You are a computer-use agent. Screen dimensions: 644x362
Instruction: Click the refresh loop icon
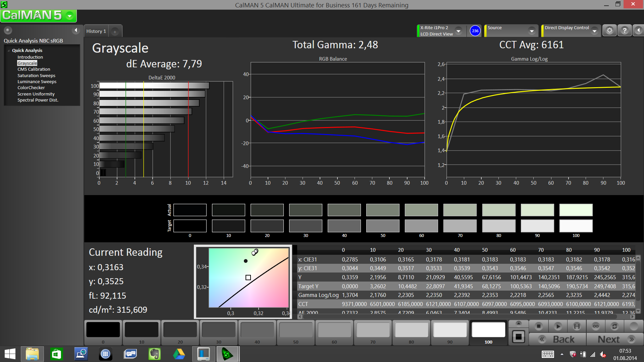(614, 326)
